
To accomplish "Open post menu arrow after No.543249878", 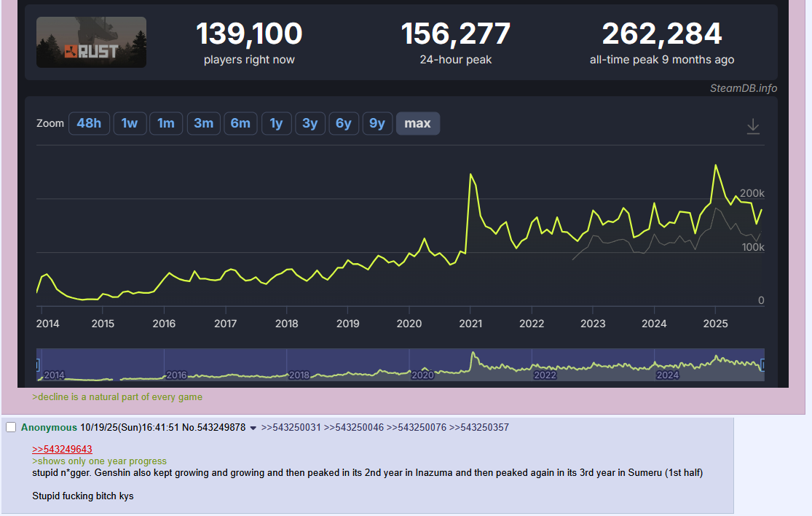I will click(253, 428).
